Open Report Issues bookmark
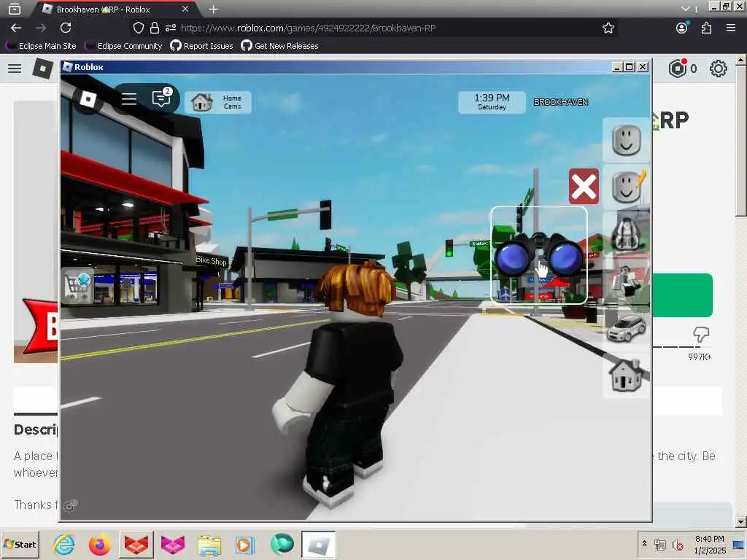 pos(202,46)
